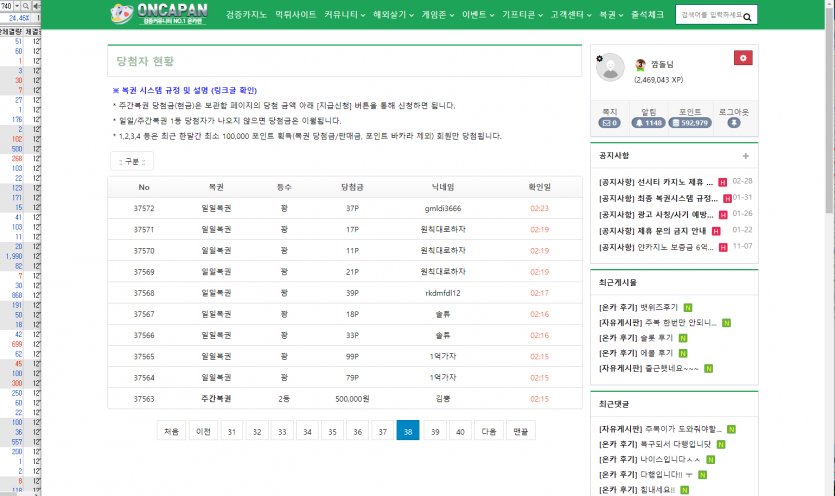Expand the 복권 menu

611,15
